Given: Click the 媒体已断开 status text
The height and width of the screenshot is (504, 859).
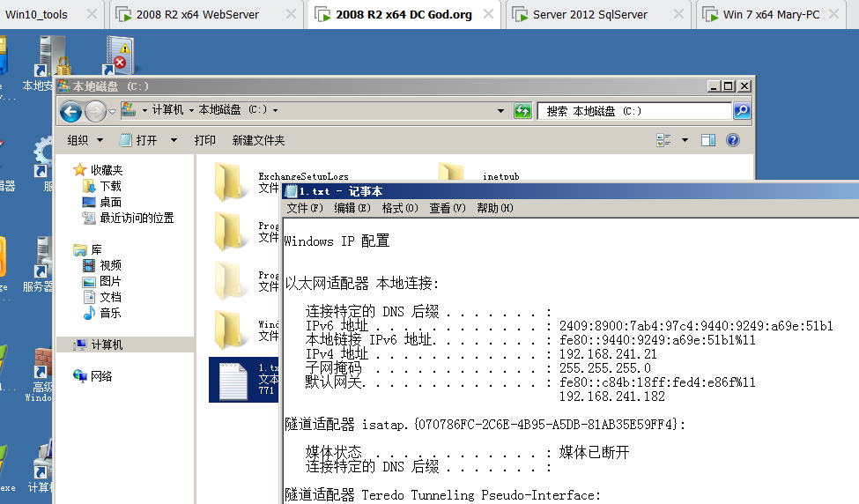Looking at the screenshot, I should (594, 453).
